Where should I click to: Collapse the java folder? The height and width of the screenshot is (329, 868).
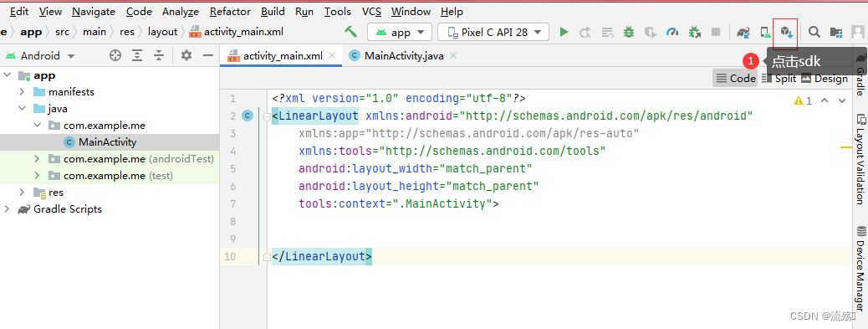[22, 109]
